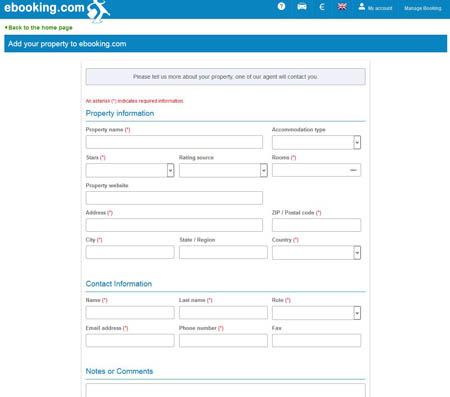
Task: Select the ZIP / Postal code field
Action: click(316, 225)
